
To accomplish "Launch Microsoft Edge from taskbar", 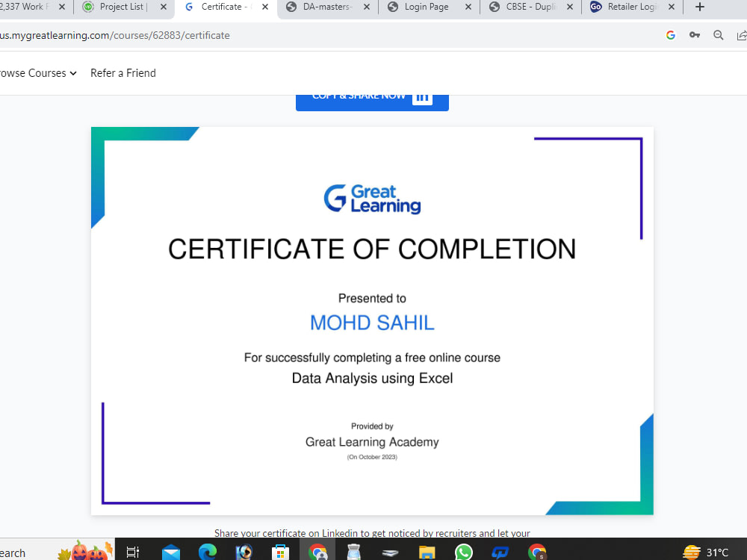I will [x=208, y=553].
